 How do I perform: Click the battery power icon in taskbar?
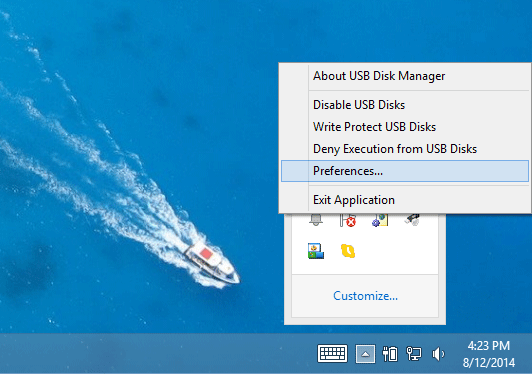point(390,354)
